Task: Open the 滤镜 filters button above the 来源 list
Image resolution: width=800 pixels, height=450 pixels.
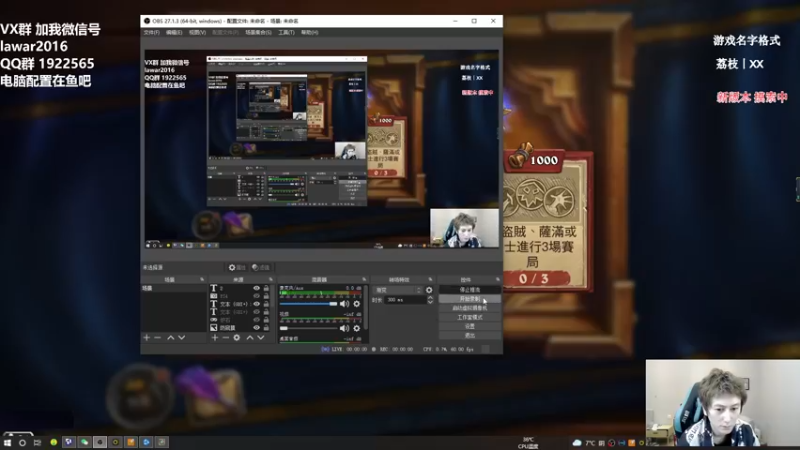Action: pos(261,267)
